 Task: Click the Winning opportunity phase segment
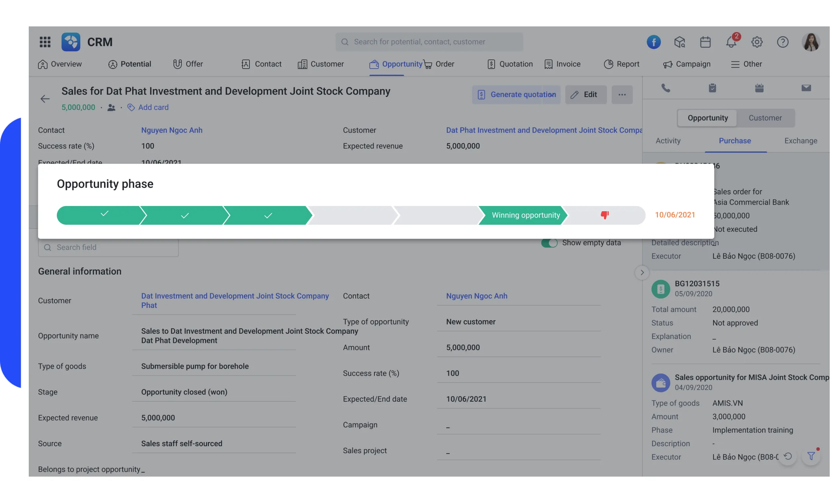[526, 215]
